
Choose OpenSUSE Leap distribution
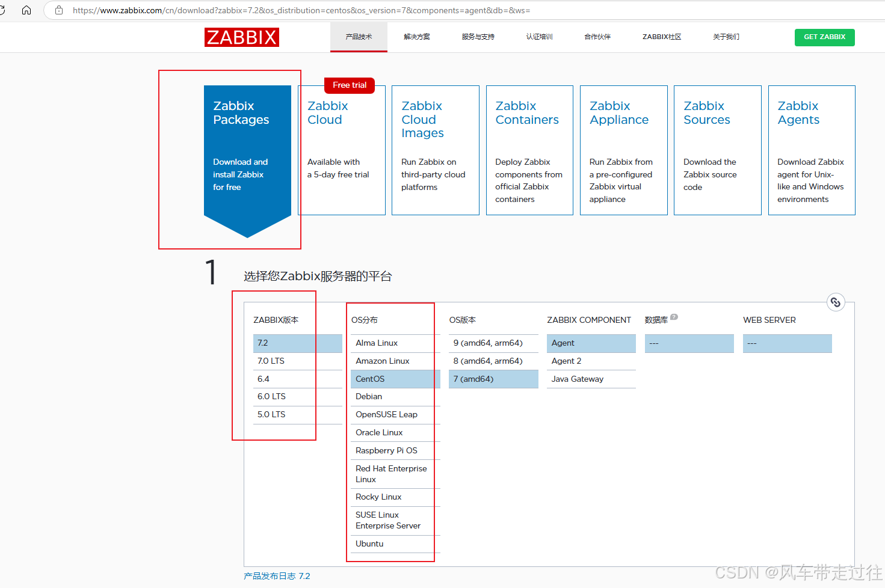[396, 415]
